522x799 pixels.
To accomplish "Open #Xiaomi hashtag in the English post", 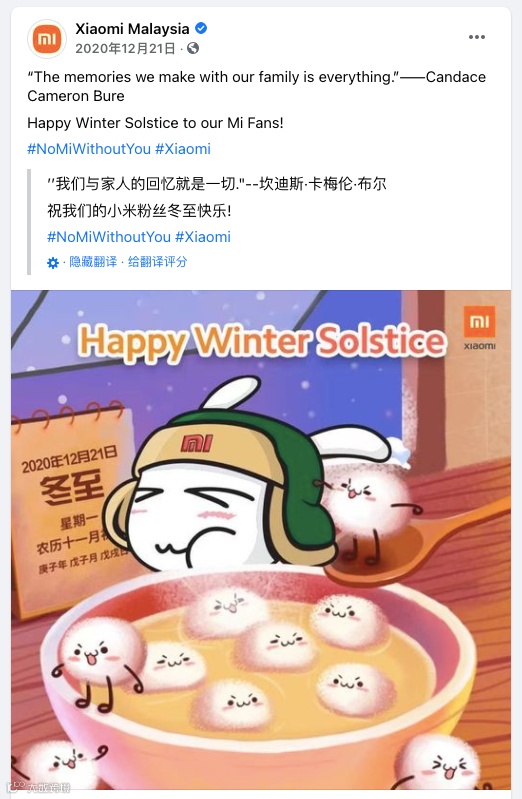I will coord(182,149).
